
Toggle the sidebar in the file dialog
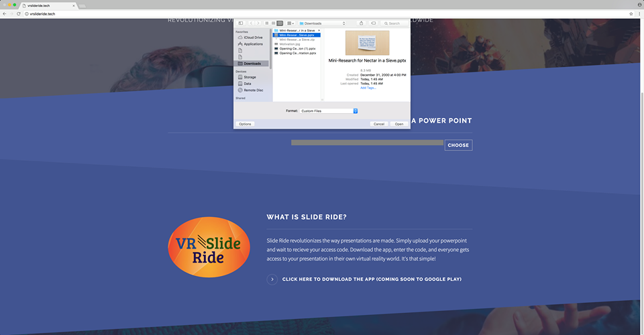tap(241, 23)
